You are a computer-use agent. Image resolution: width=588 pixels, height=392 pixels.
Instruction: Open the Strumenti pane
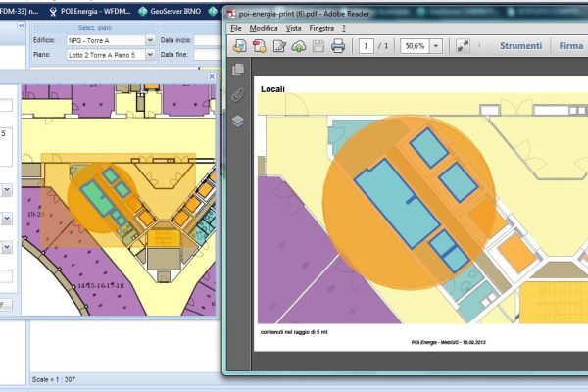click(521, 46)
